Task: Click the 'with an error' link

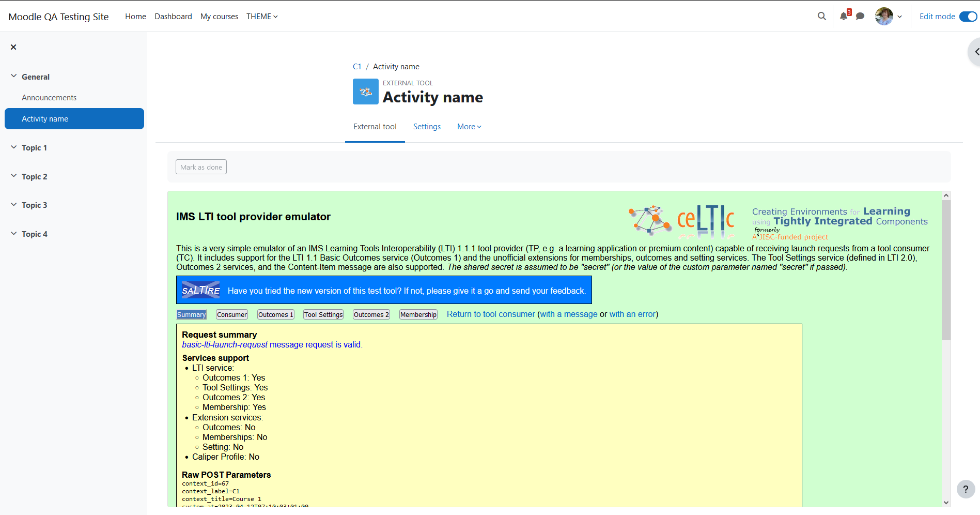Action: (x=632, y=314)
